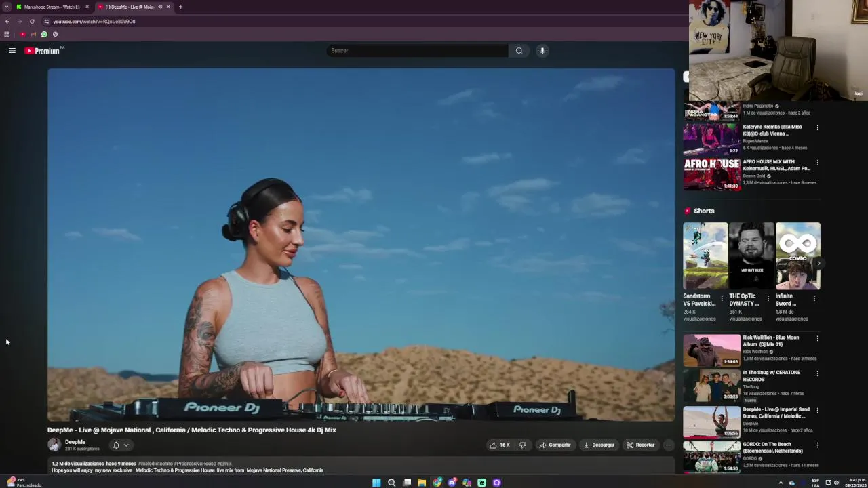This screenshot has height=488, width=868.
Task: Open options for AFRO HOUSE MIX video
Action: coord(817,163)
